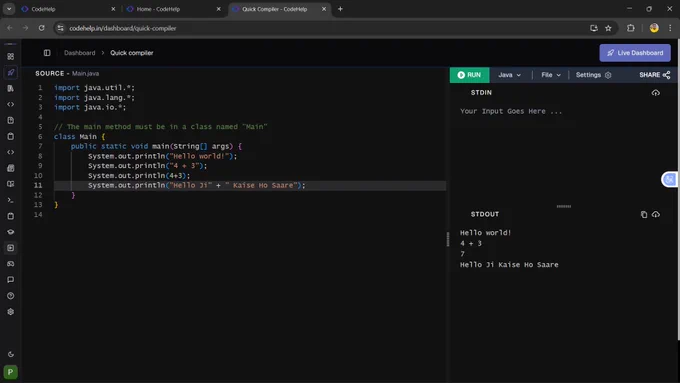The width and height of the screenshot is (680, 383).
Task: Click the println("Hello world!") code line
Action: click(x=163, y=156)
